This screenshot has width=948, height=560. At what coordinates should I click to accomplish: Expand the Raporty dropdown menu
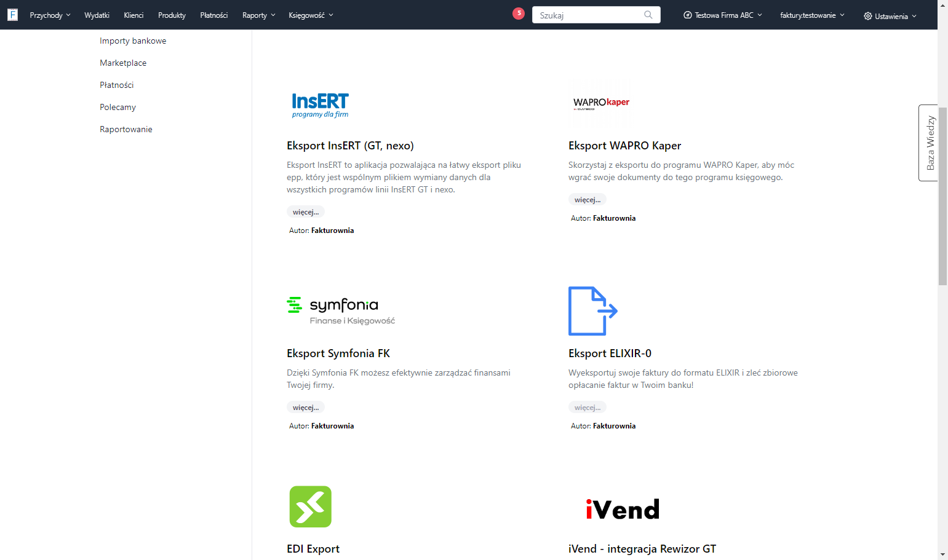click(x=259, y=15)
